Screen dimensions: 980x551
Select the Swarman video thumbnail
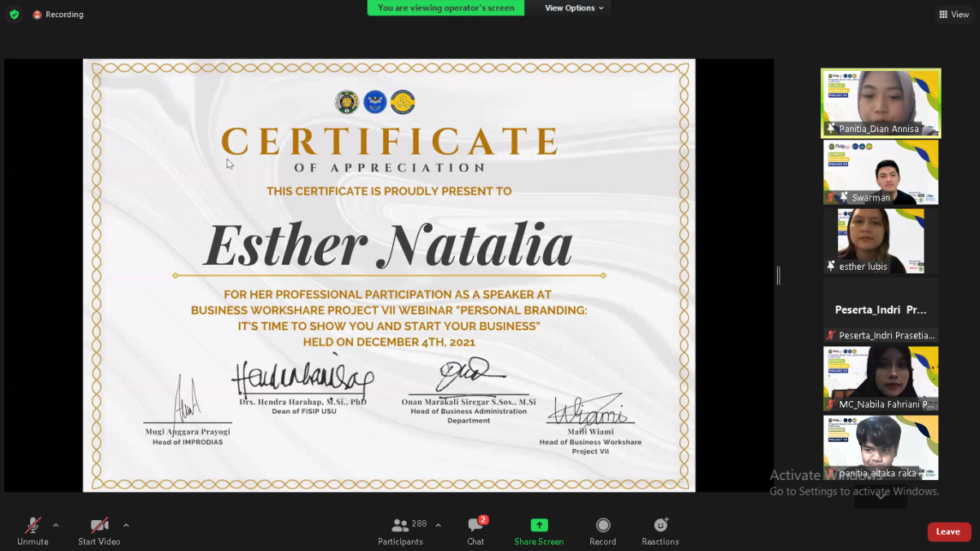tap(881, 172)
